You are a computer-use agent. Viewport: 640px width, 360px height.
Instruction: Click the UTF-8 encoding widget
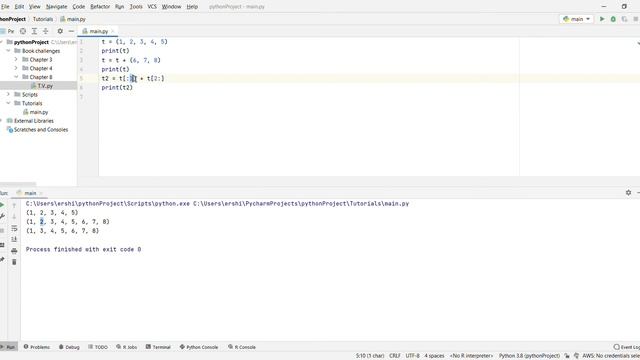[412, 356]
